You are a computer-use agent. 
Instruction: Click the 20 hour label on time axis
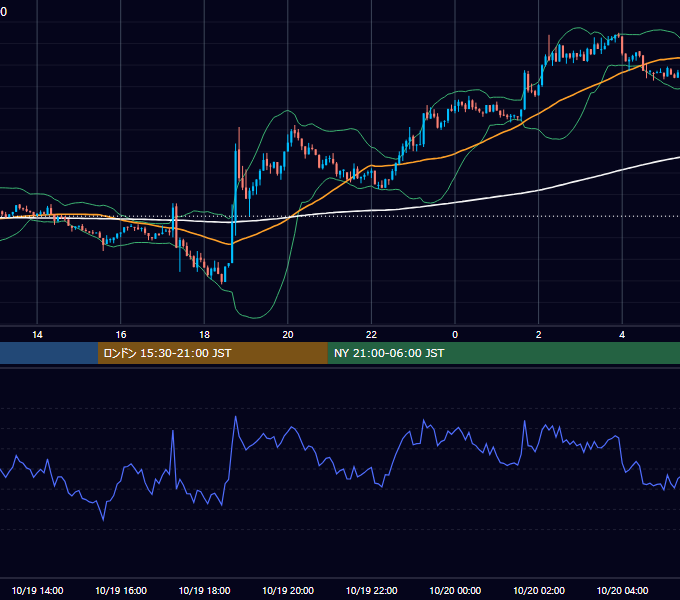pos(288,335)
